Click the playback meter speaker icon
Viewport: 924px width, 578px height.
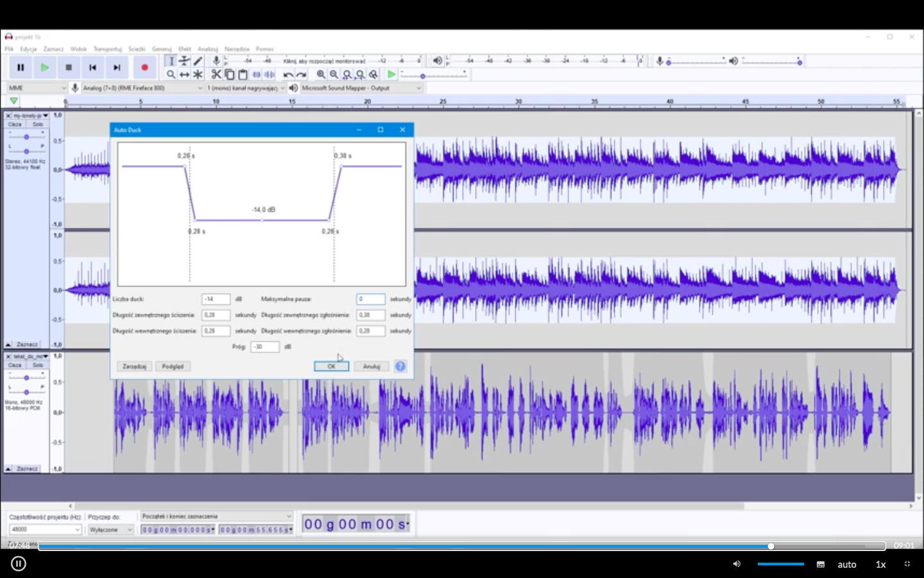(x=437, y=61)
